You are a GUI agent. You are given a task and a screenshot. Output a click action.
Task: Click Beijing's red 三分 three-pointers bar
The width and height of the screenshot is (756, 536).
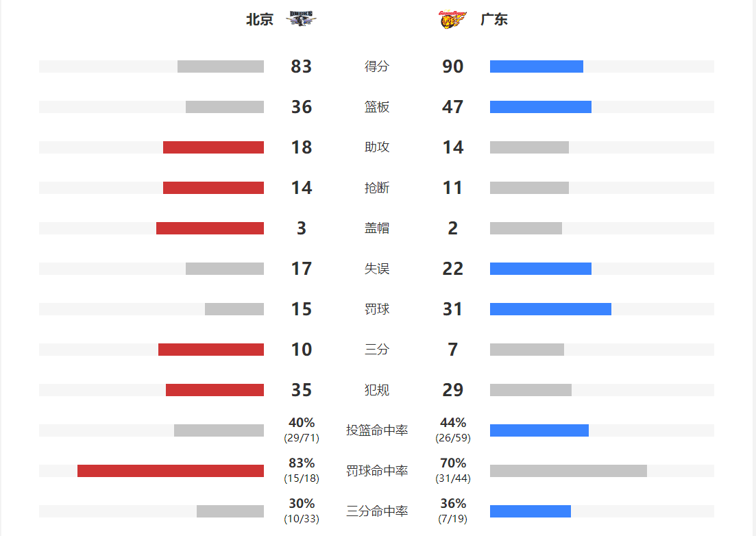coord(210,350)
